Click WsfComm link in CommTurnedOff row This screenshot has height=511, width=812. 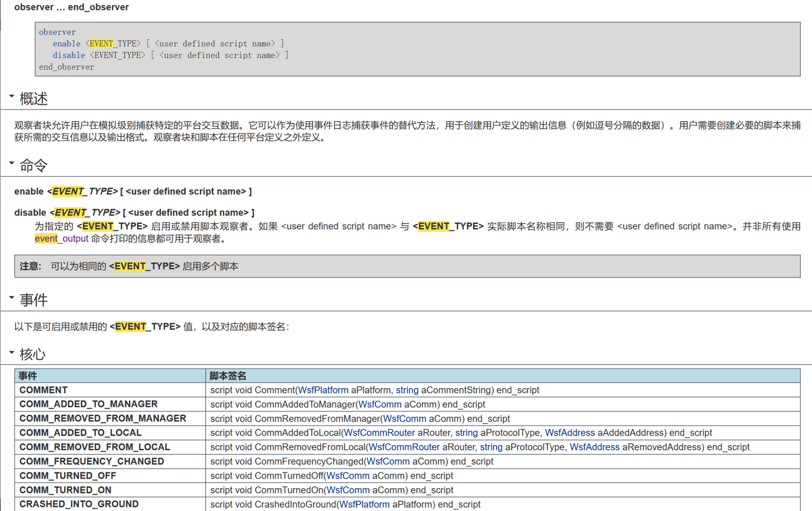348,476
